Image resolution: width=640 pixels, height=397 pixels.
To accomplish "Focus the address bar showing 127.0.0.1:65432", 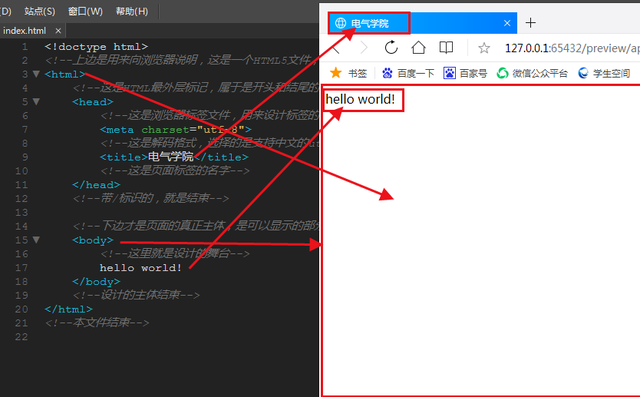I will click(571, 48).
